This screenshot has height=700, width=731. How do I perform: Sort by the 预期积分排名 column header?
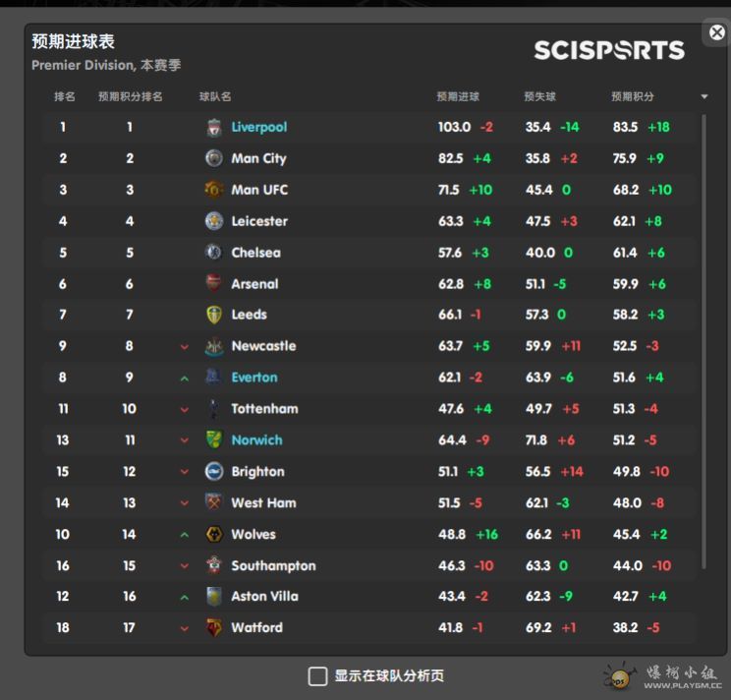click(130, 96)
